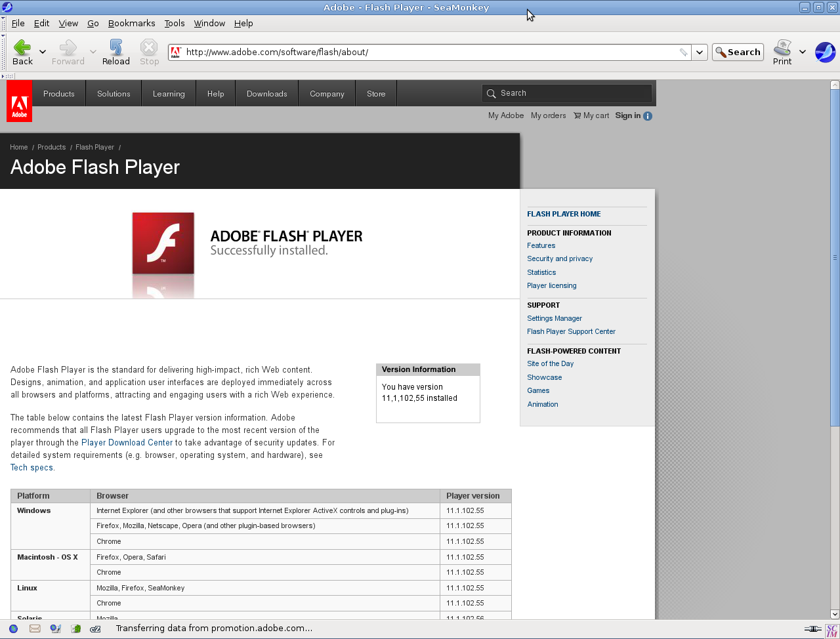Viewport: 840px width, 639px height.
Task: Click the My Adobe link
Action: (x=506, y=115)
